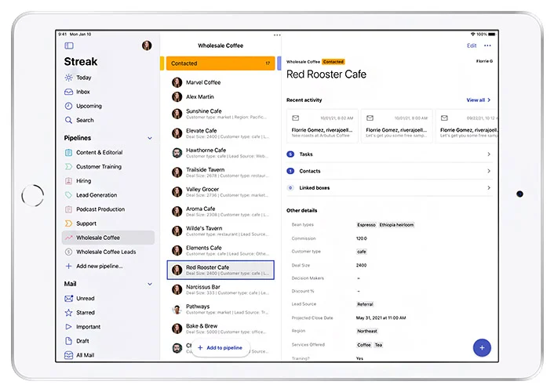Image resolution: width=554 pixels, height=392 pixels.
Task: Click the Northeast region tag
Action: (367, 332)
